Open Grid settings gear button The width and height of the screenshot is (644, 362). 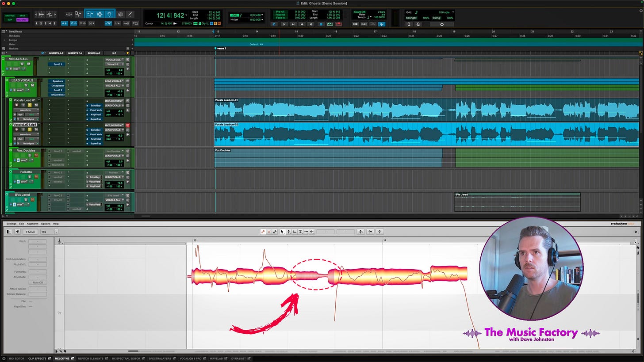click(441, 24)
